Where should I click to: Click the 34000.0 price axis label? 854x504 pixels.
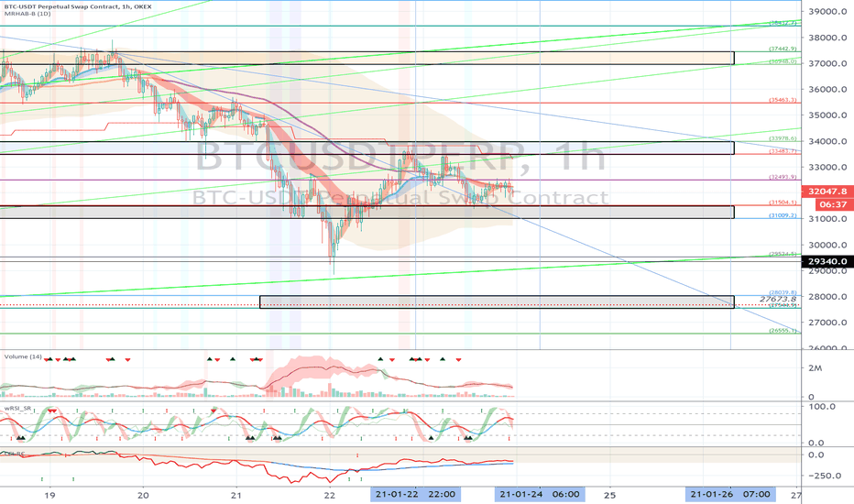[x=827, y=141]
